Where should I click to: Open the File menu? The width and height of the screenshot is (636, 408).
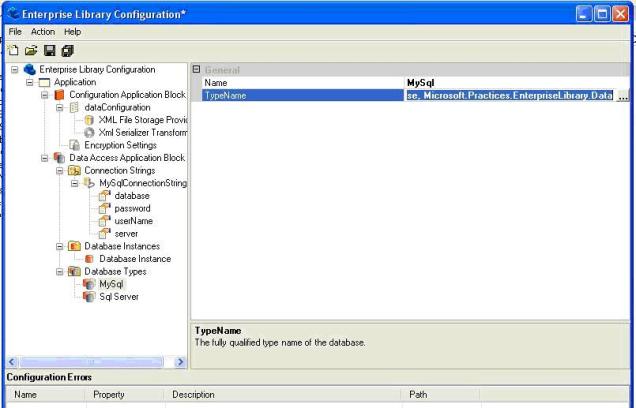pyautogui.click(x=15, y=32)
